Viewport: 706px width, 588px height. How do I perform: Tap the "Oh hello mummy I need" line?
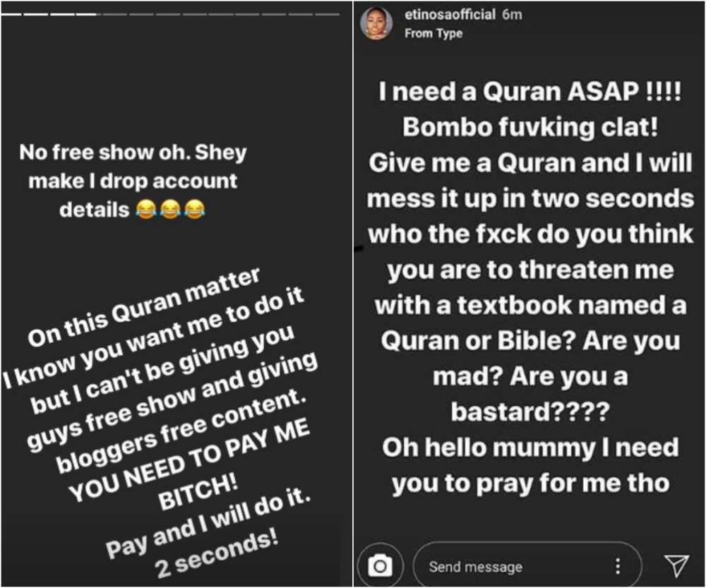click(x=530, y=448)
